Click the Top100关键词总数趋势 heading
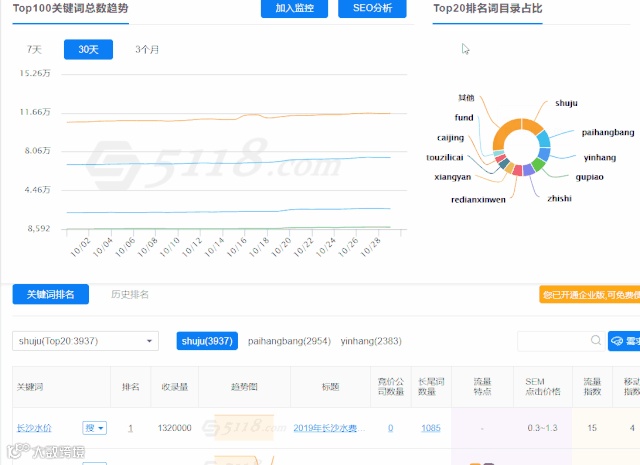Viewport: 640px width, 465px height. (70, 8)
